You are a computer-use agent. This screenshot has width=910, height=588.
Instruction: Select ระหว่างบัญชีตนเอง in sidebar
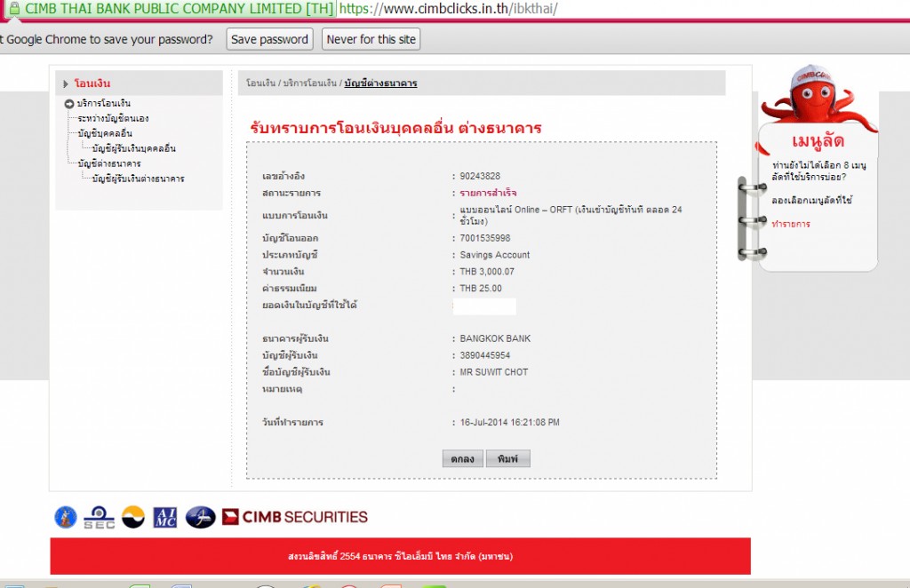(113, 118)
